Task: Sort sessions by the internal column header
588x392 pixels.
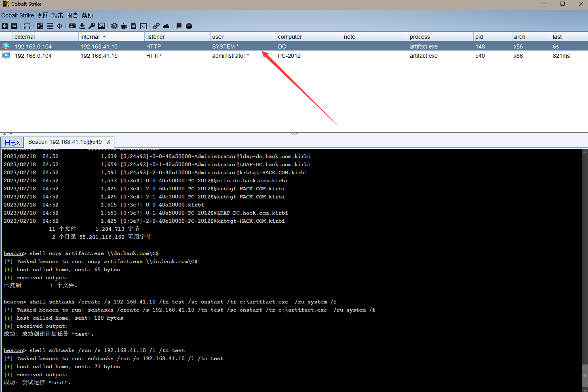Action: click(112, 36)
